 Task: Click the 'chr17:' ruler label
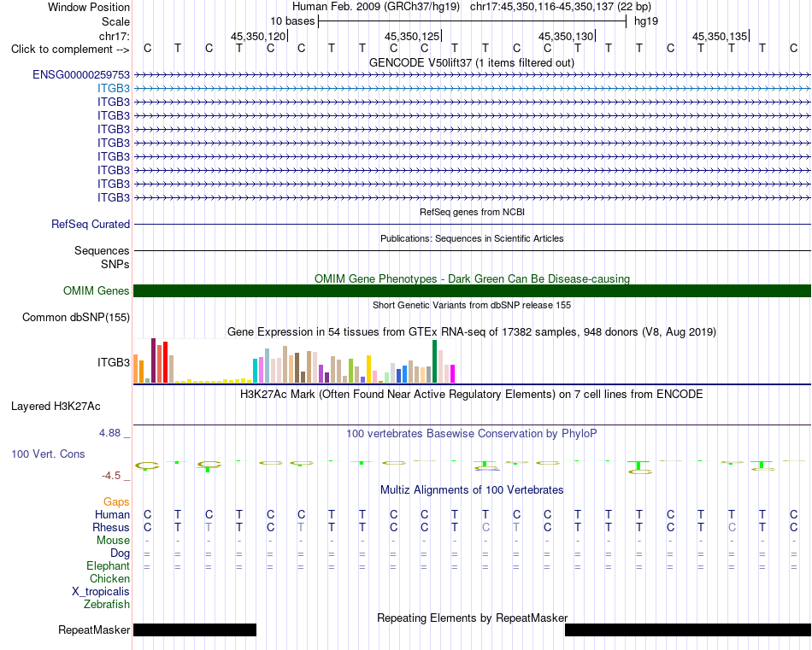coord(115,36)
